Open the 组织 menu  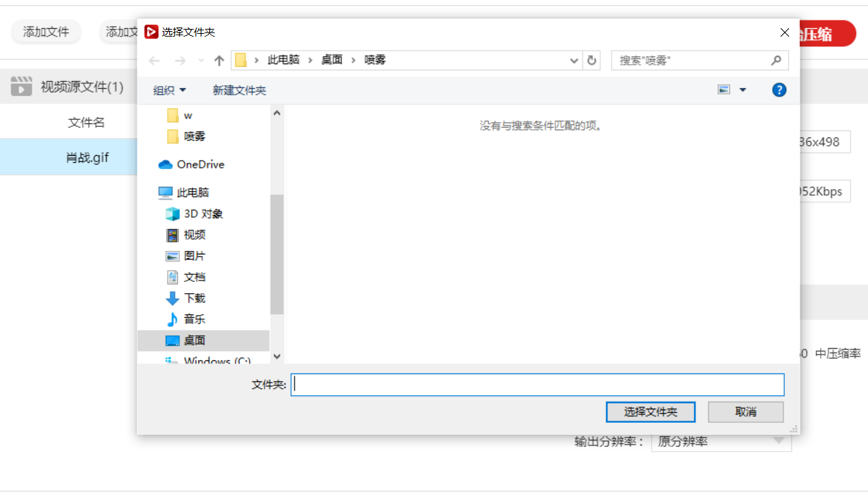(170, 90)
